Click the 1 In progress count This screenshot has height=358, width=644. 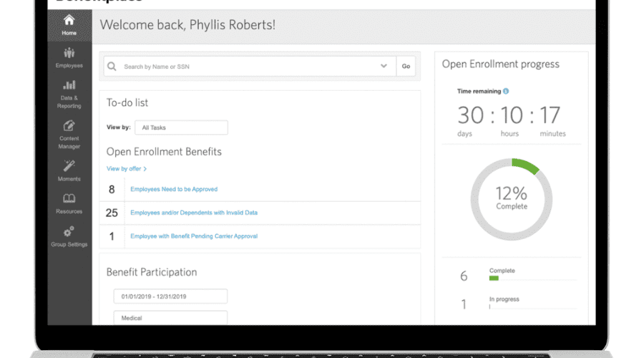coord(464,304)
